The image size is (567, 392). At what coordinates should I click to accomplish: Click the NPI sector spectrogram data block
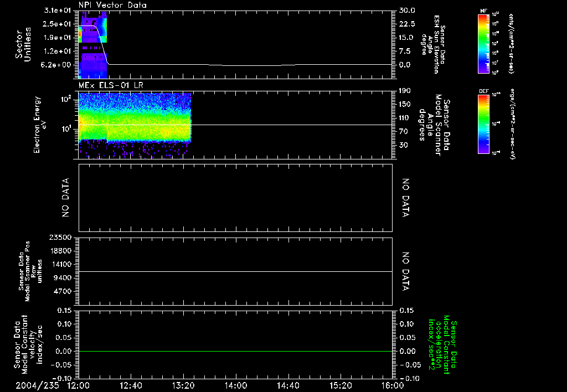click(x=93, y=44)
